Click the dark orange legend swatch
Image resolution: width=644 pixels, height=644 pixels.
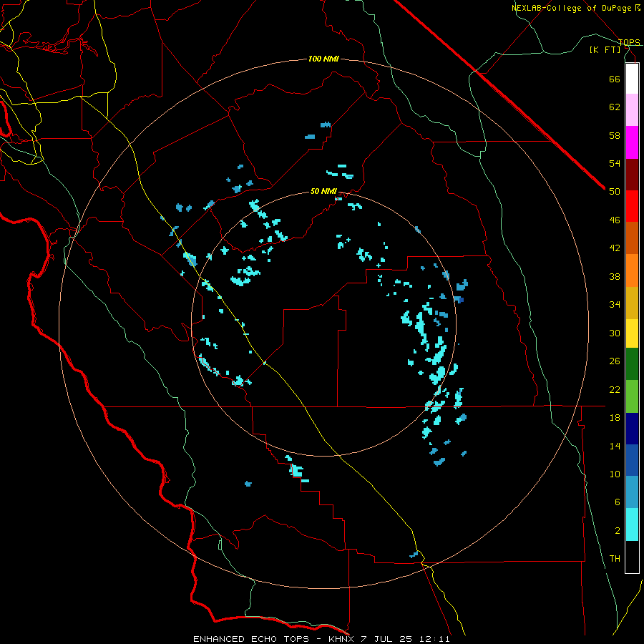click(x=632, y=238)
